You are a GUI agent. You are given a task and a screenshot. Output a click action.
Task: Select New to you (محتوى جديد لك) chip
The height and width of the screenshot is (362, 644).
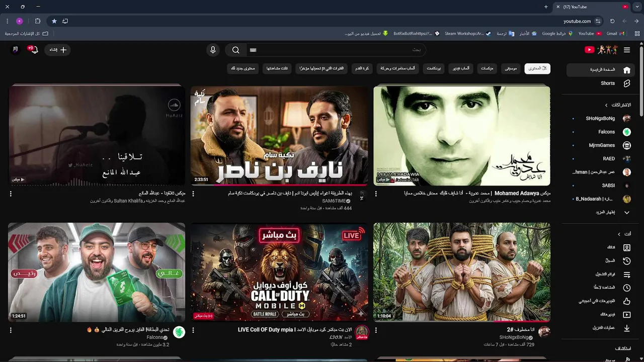(x=243, y=68)
